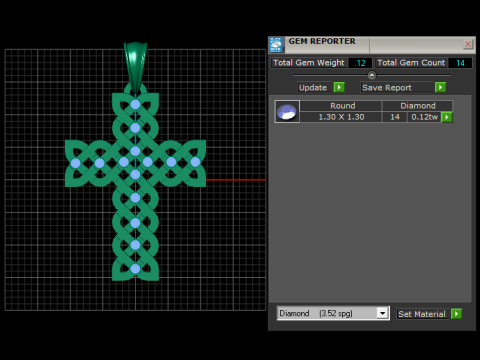Screen dimensions: 480x360
Task: Click the green arrow next to Set Material
Action: (456, 314)
